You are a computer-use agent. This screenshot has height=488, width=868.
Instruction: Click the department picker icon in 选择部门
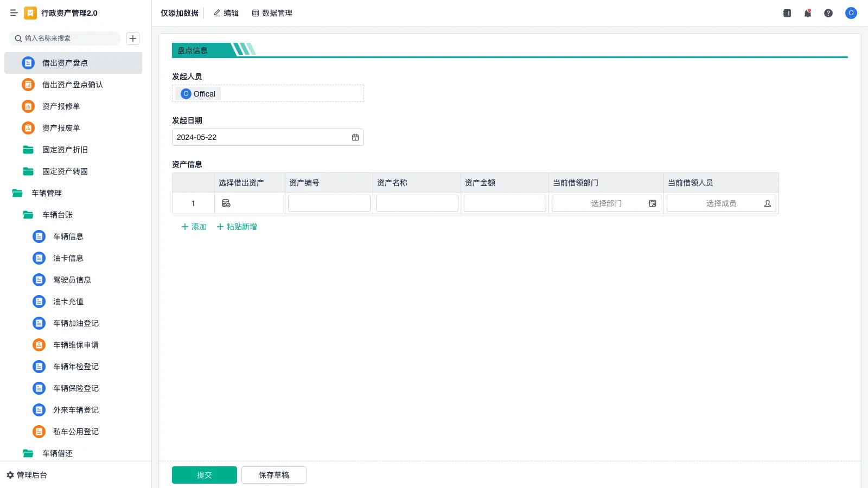(x=653, y=203)
